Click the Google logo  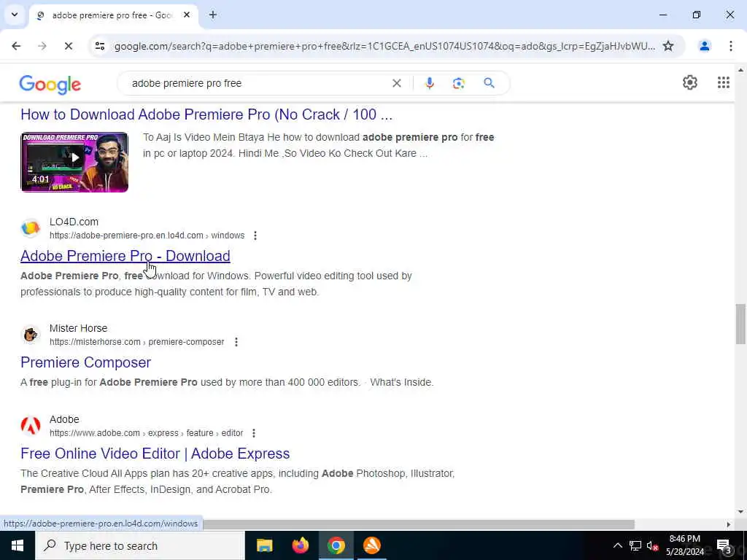(50, 85)
